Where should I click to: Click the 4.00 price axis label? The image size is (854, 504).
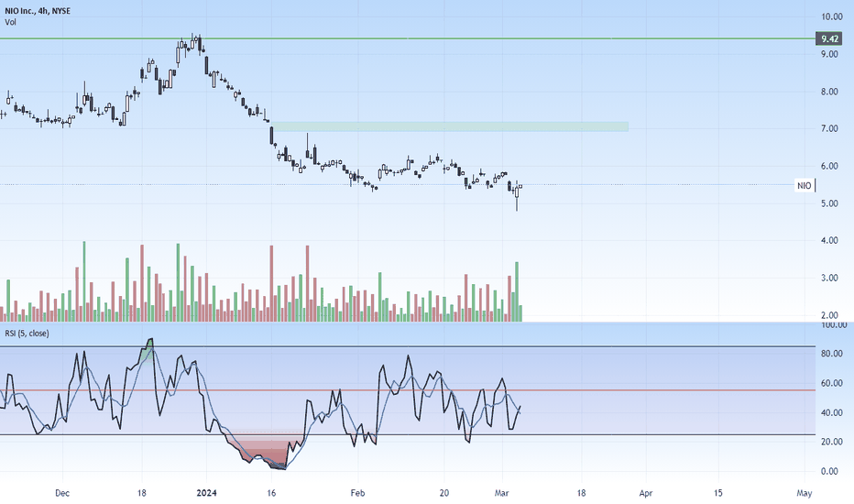pos(829,240)
